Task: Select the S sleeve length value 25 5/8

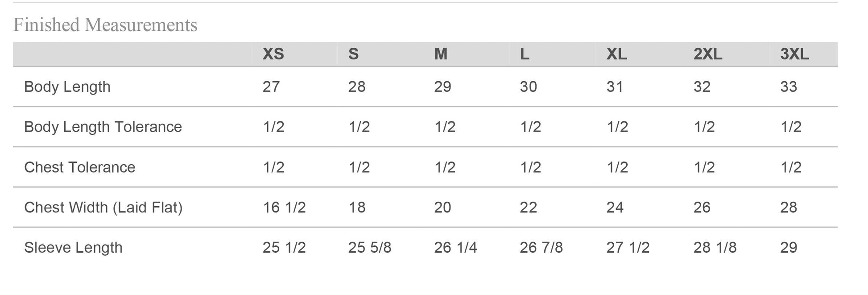Action: [x=370, y=248]
